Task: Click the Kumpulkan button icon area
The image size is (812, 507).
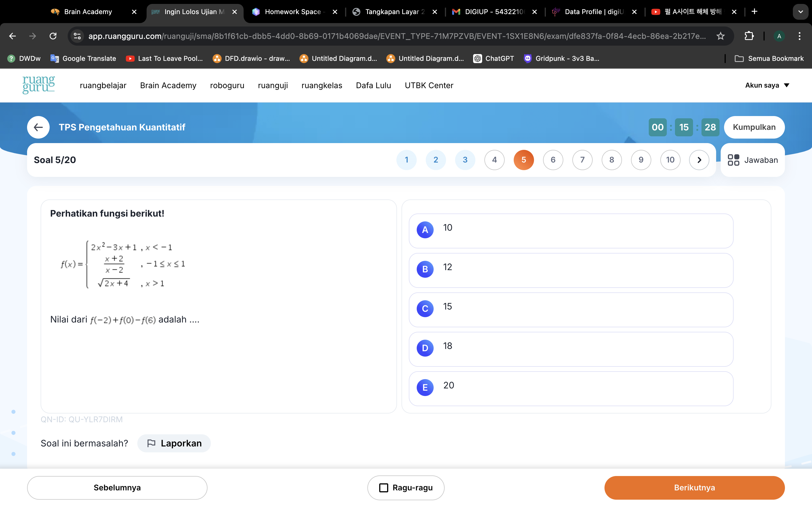Action: tap(755, 127)
